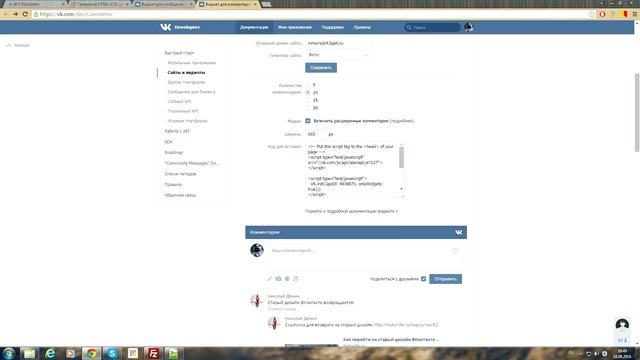
Task: Open Chrome from the Windows taskbar
Action: click(x=91, y=353)
